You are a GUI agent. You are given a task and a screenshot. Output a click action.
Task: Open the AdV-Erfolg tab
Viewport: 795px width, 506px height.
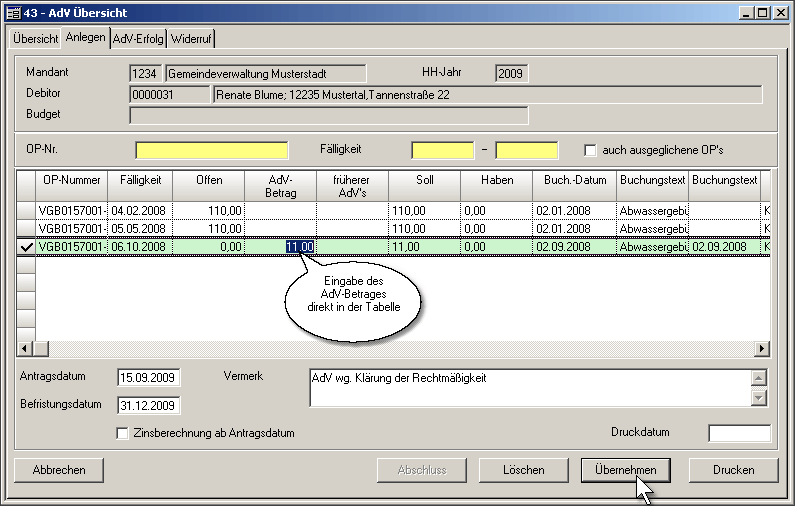point(138,39)
